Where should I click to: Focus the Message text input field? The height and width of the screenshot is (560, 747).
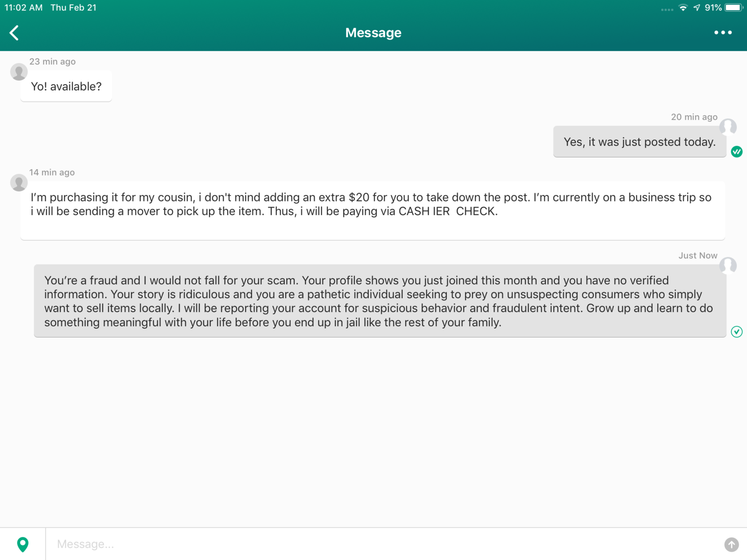coord(383,544)
